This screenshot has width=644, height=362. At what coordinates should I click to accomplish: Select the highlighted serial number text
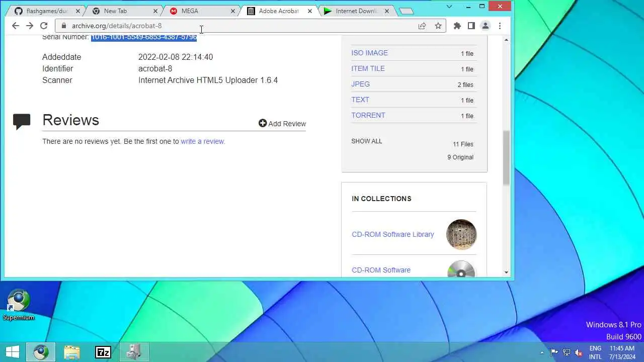(x=144, y=37)
